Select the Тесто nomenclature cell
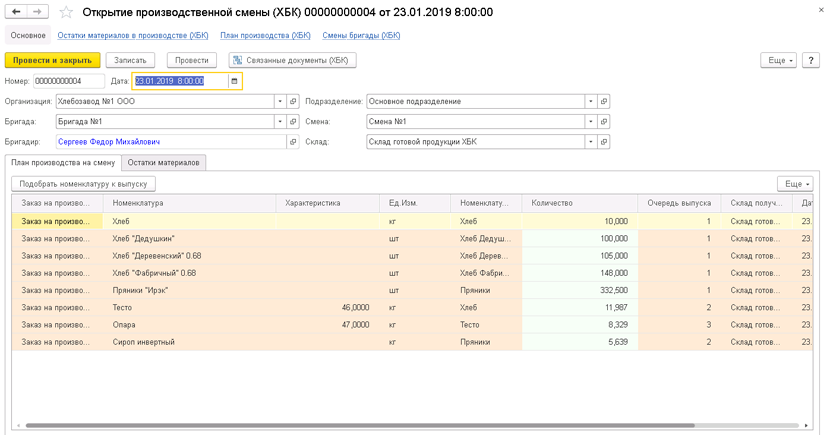 click(190, 307)
